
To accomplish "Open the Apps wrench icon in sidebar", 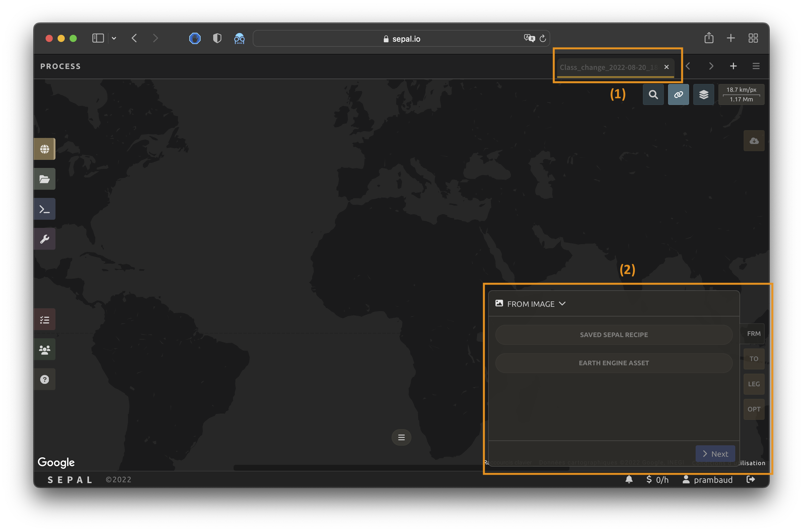I will 44,239.
